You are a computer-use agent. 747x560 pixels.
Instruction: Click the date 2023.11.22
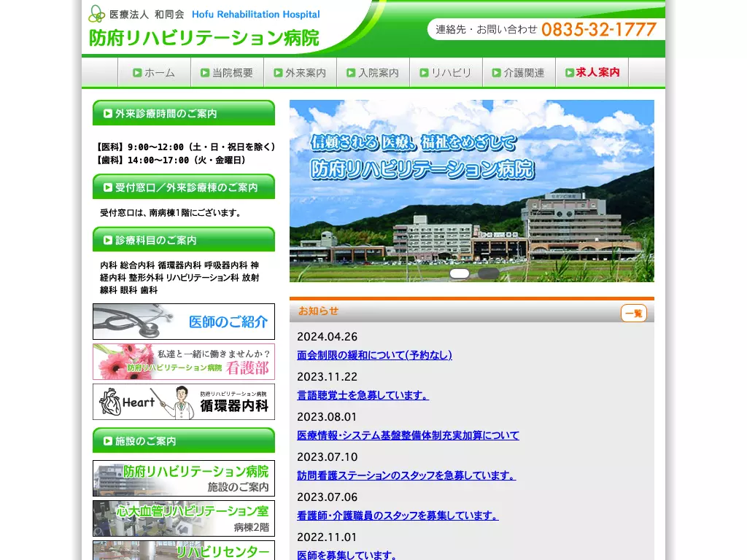pyautogui.click(x=328, y=377)
